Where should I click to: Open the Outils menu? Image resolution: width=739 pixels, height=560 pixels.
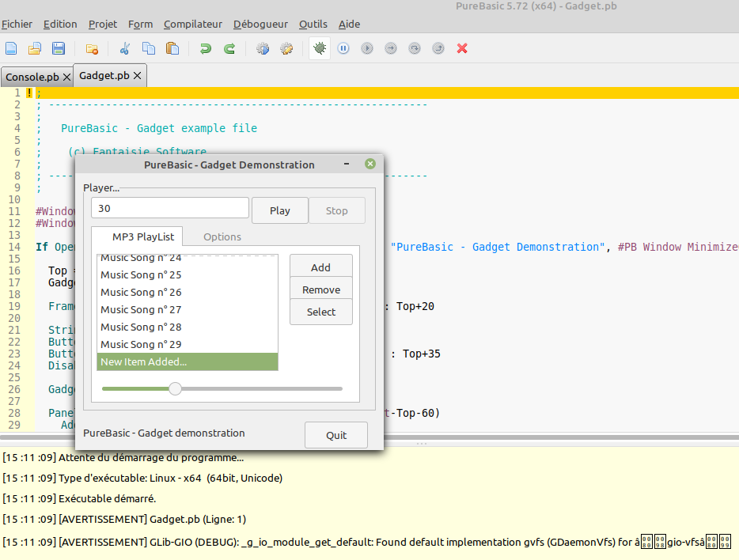coord(313,24)
